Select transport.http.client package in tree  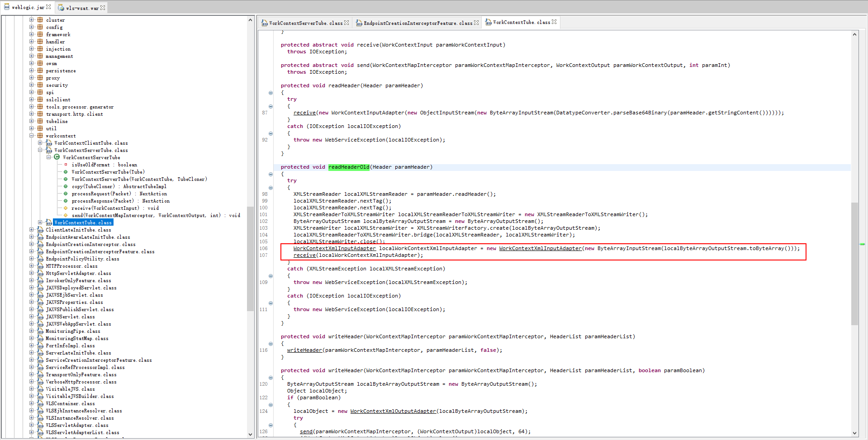pyautogui.click(x=74, y=114)
